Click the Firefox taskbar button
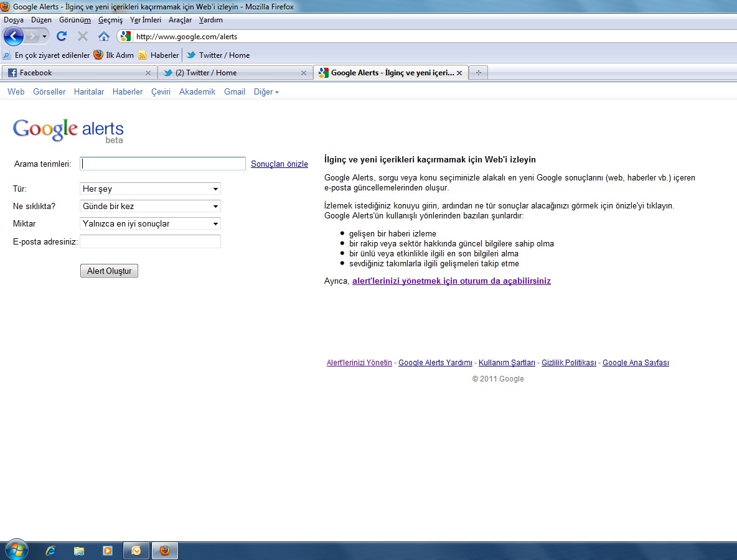 (x=164, y=551)
